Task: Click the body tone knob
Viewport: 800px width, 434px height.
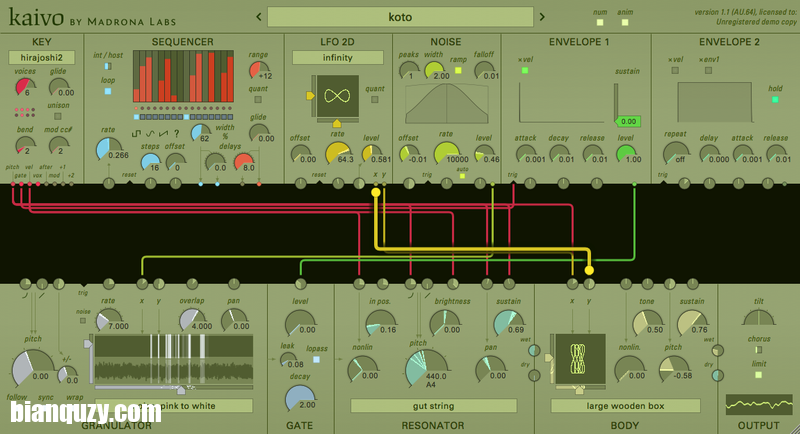Action: tap(646, 323)
